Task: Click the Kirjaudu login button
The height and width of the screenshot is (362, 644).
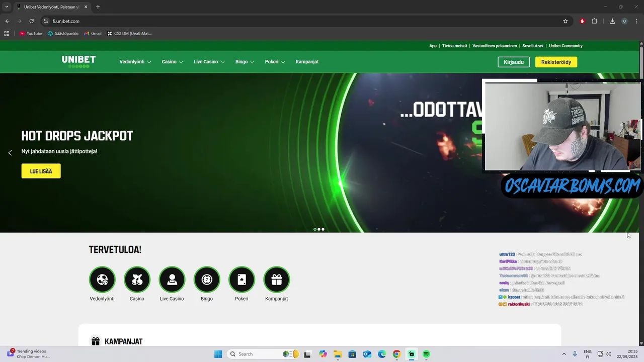Action: [x=514, y=62]
